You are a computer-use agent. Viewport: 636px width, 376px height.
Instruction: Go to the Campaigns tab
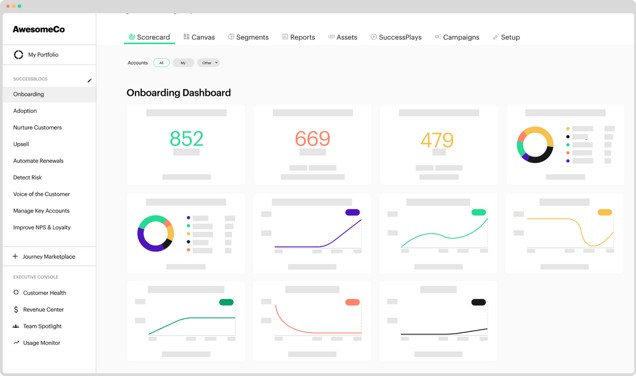[457, 37]
